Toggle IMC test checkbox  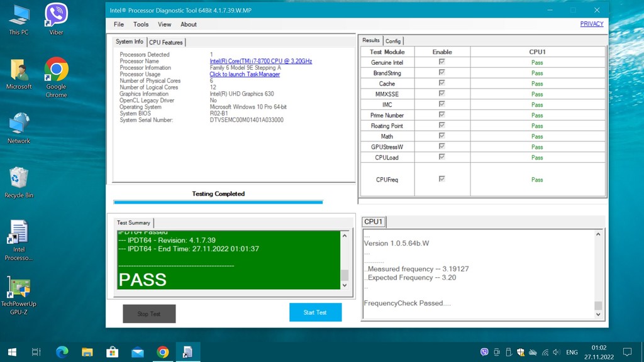click(442, 104)
